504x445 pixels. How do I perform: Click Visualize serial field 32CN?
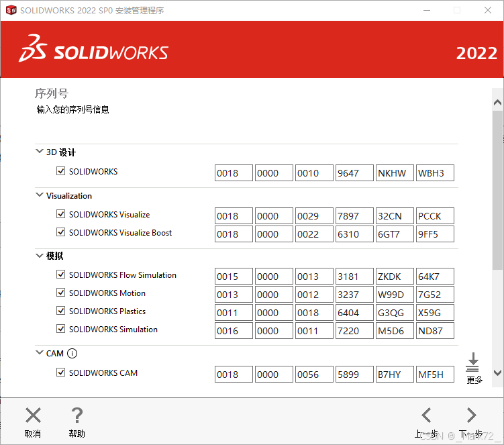pos(395,215)
